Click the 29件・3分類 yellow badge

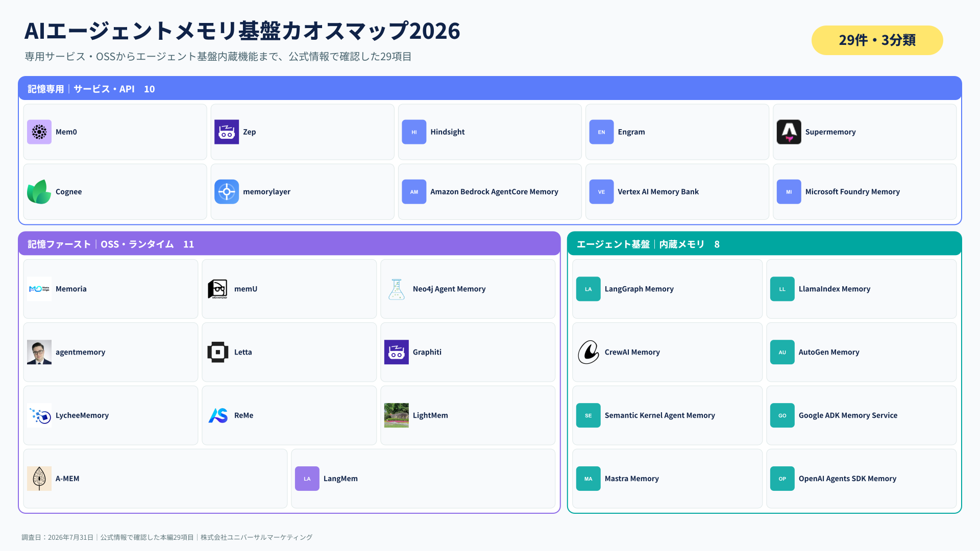[x=877, y=40]
